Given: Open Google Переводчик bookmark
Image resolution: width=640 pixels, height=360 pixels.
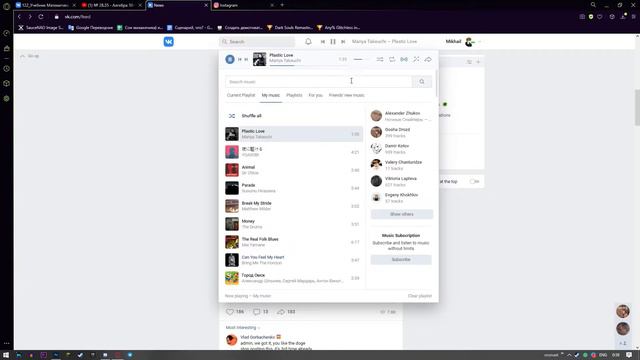Looking at the screenshot, I should pyautogui.click(x=91, y=28).
